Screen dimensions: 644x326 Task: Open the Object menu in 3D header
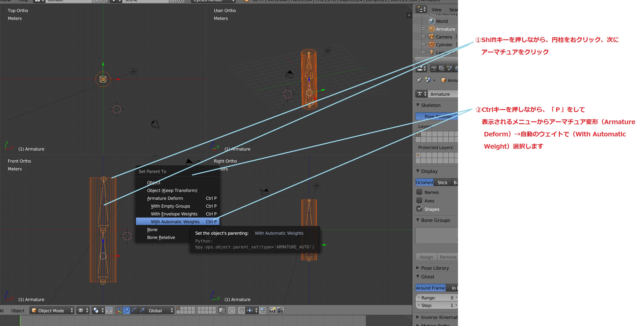coord(18,311)
